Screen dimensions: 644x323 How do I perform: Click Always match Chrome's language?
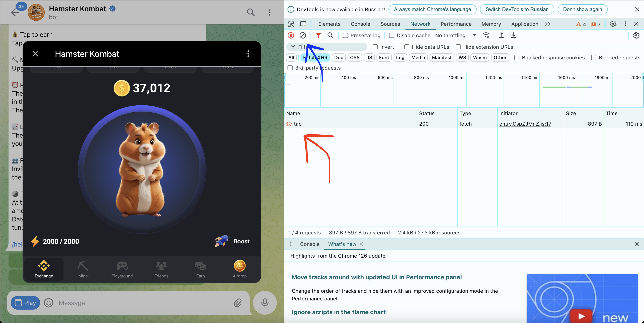[x=432, y=10]
